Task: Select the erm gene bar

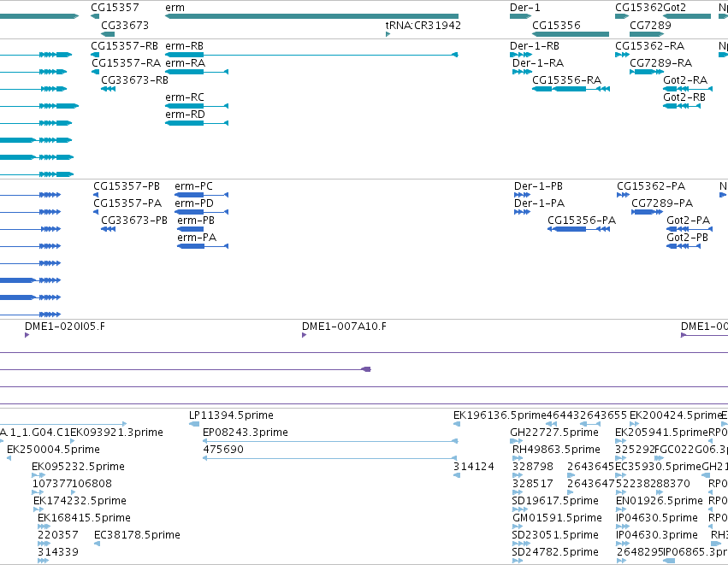Action: 311,17
